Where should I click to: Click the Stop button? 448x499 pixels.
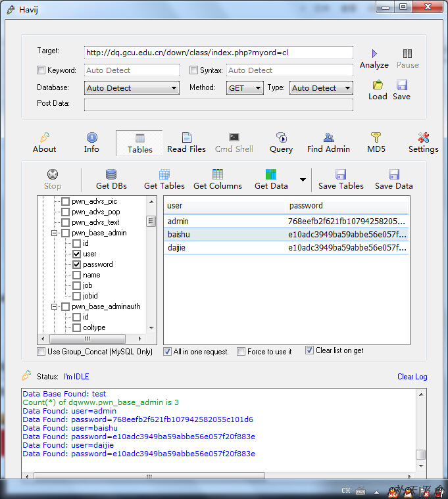point(53,179)
